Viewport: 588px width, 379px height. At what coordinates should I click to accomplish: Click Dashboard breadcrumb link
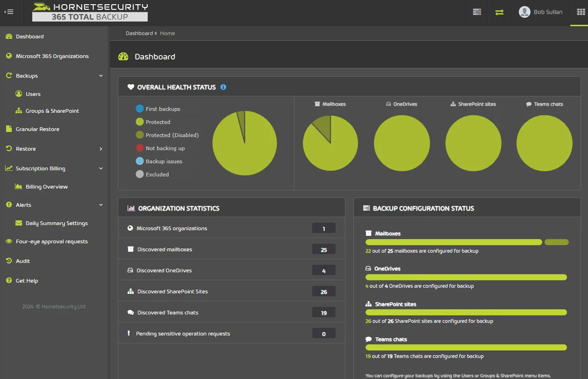pos(139,33)
